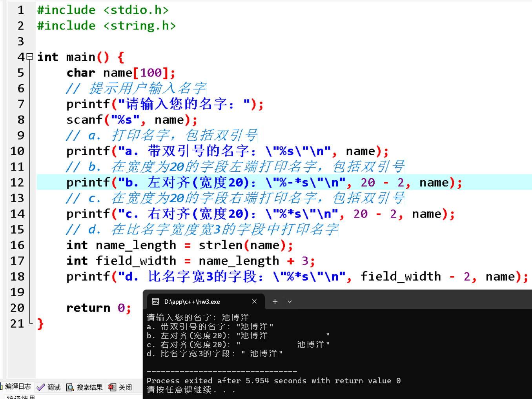Click the console icon in the terminal tab
The height and width of the screenshot is (399, 532).
(x=155, y=301)
